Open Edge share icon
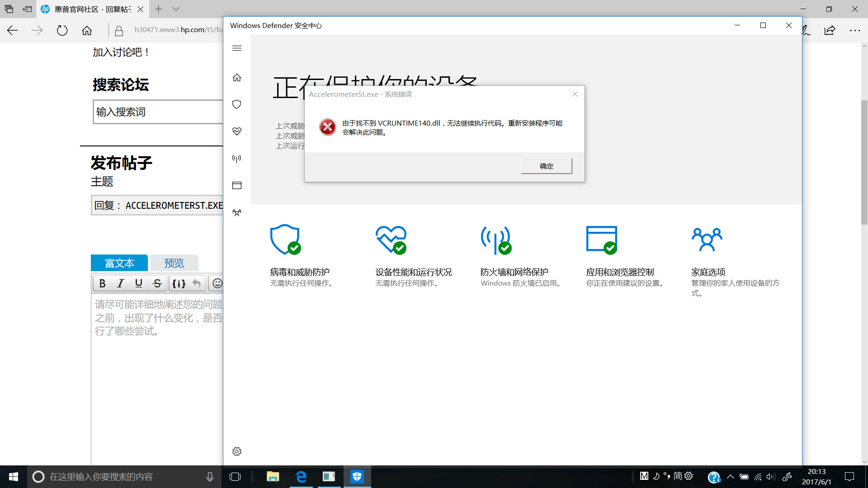868x488 pixels. tap(830, 30)
